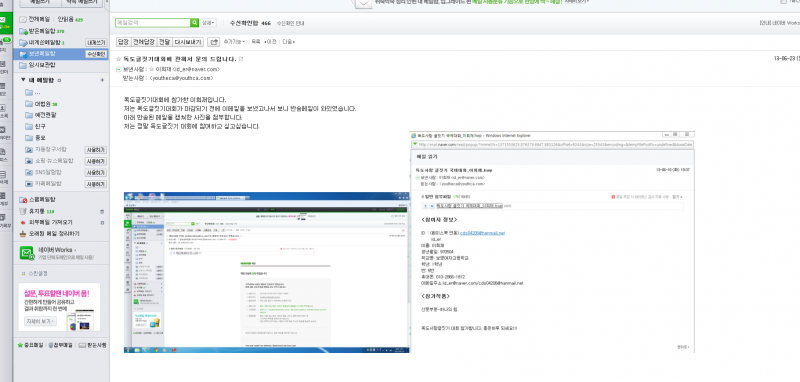This screenshot has width=800, height=382.
Task: Empty trash using the bin icon beside 휴지통
Action: [x=102, y=211]
